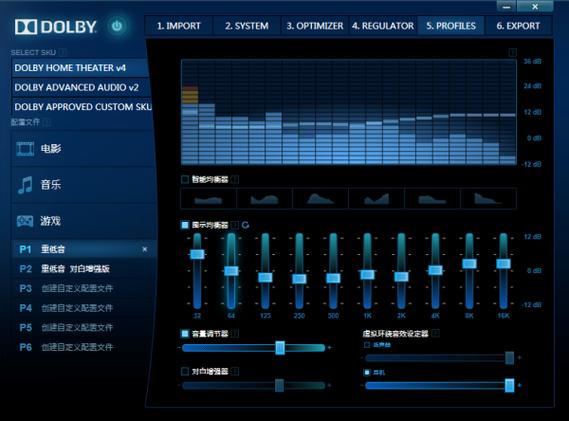Choose the 音乐 profile
Viewport: 569px width, 421px height.
(83, 185)
